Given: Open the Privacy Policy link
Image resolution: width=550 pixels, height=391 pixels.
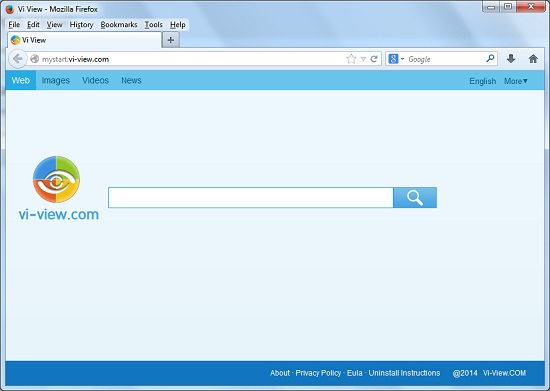Looking at the screenshot, I should coord(318,373).
